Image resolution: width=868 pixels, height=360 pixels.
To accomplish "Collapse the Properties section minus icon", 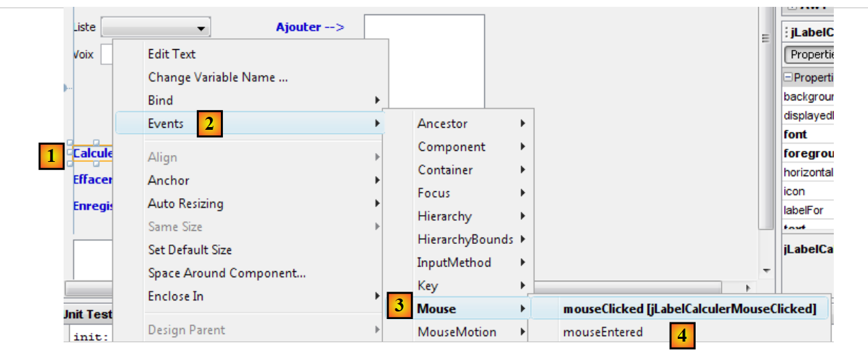I will tap(788, 78).
